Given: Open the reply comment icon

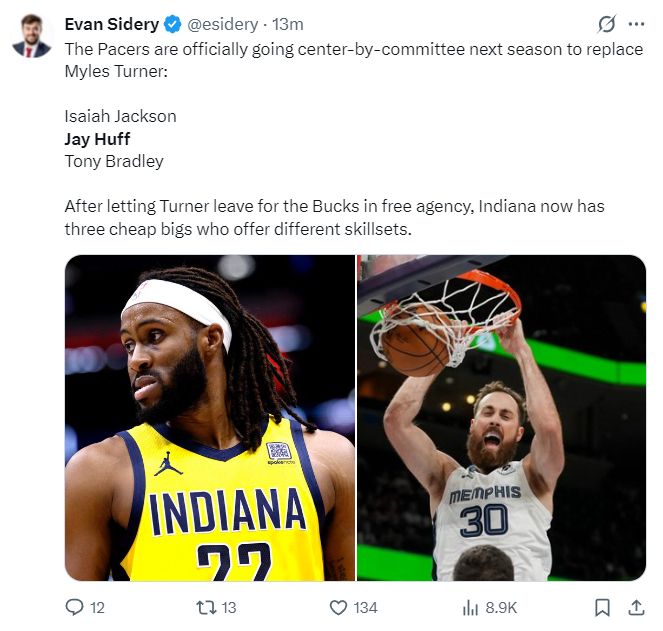Looking at the screenshot, I should [x=74, y=607].
